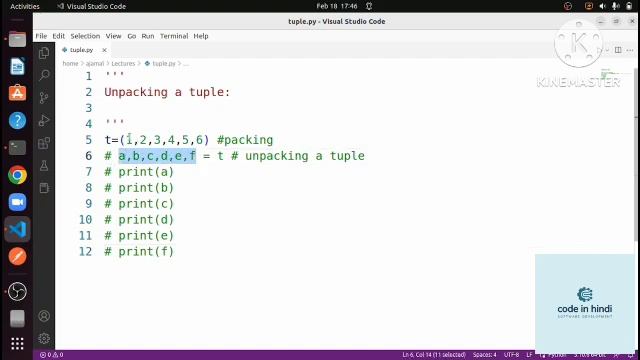Click the selected a,b,c,d,e,f text
The height and width of the screenshot is (360, 640).
coord(157,156)
